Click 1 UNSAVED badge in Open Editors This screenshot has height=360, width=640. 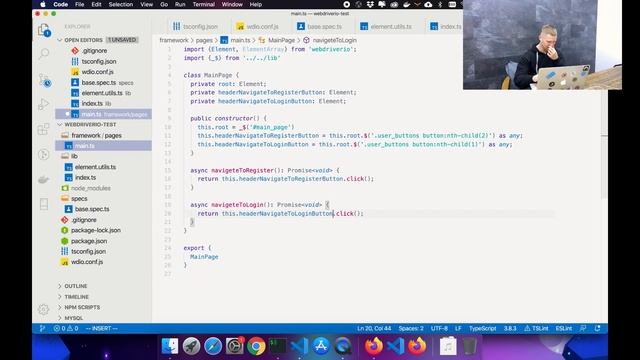[122, 40]
